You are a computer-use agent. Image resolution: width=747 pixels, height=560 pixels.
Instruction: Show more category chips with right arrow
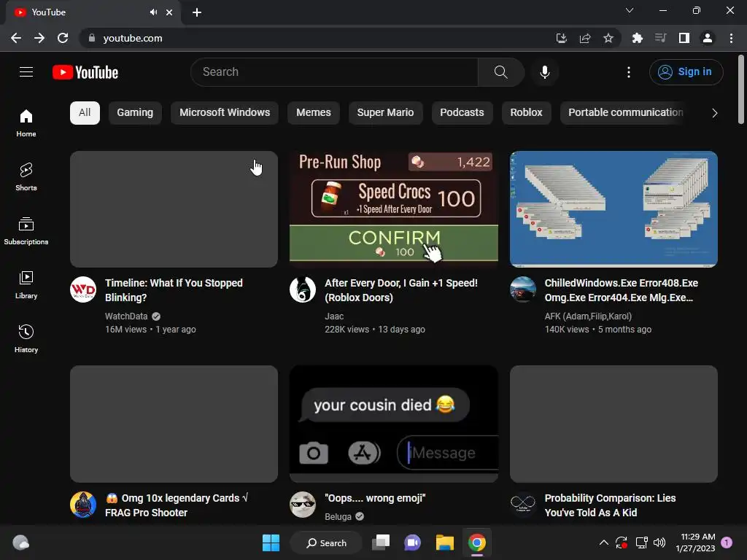[714, 113]
